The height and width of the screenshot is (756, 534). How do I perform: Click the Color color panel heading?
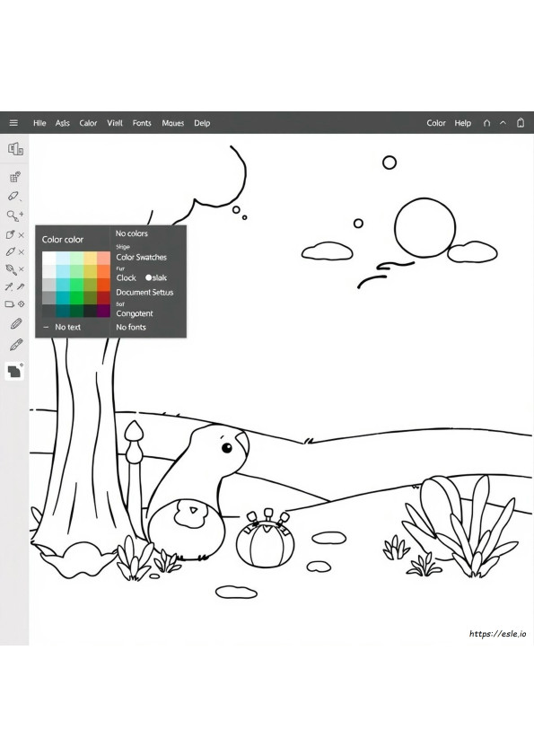(63, 240)
